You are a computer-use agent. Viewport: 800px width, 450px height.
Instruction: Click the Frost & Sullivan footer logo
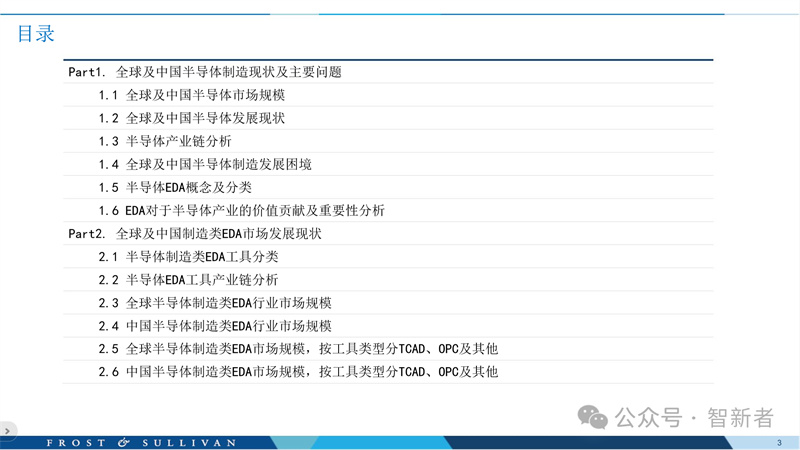point(141,443)
